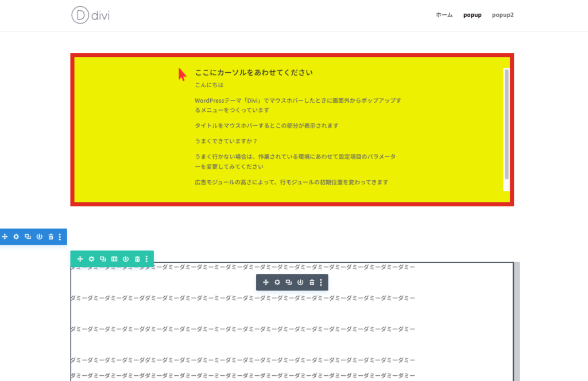
Task: Expand more options dots in dark module toolbar
Action: pos(321,282)
